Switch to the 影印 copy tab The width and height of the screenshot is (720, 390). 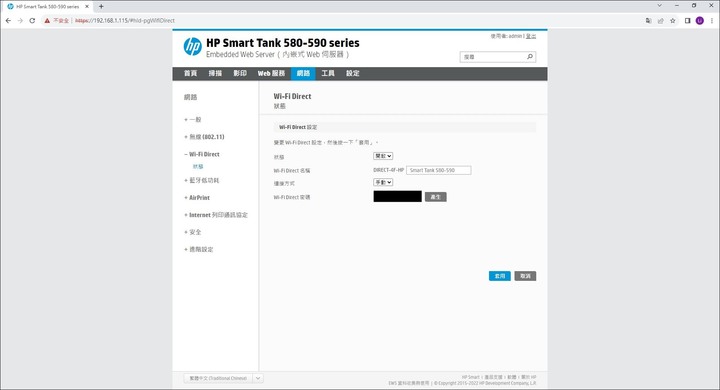coord(240,73)
